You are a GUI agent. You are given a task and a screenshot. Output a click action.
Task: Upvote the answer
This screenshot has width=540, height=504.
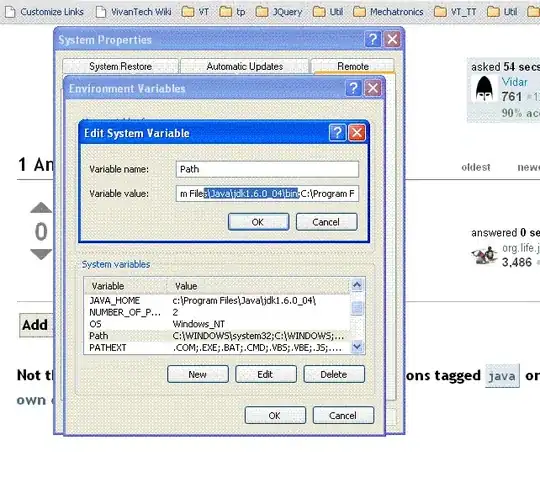[41, 207]
